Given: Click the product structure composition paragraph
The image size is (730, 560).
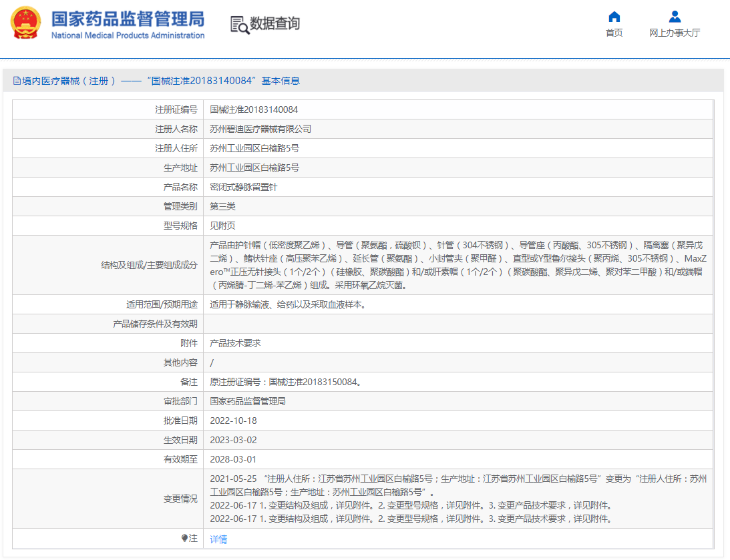Looking at the screenshot, I should (x=458, y=265).
